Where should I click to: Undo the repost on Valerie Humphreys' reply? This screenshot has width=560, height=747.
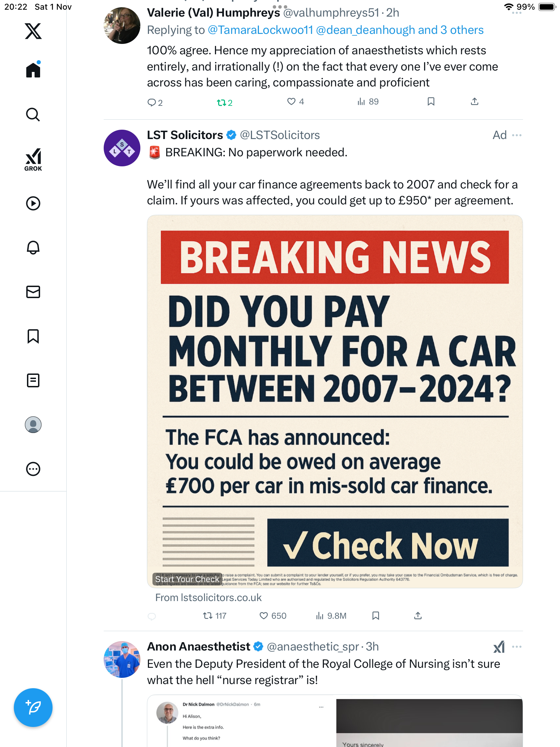click(222, 102)
